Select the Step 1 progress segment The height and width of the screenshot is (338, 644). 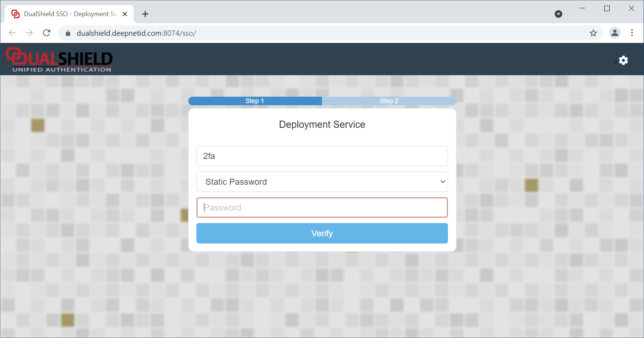pos(255,101)
